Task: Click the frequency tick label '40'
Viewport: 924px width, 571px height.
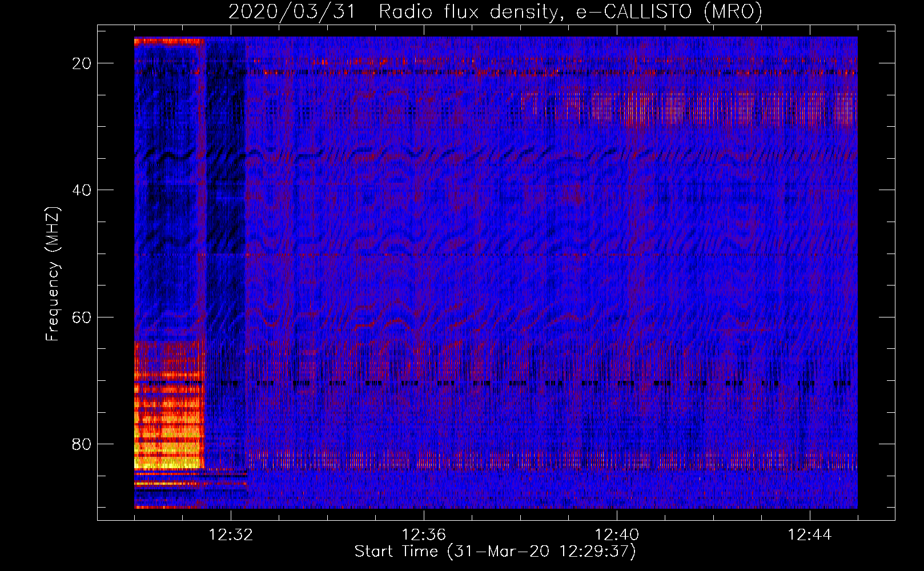Action: 82,190
